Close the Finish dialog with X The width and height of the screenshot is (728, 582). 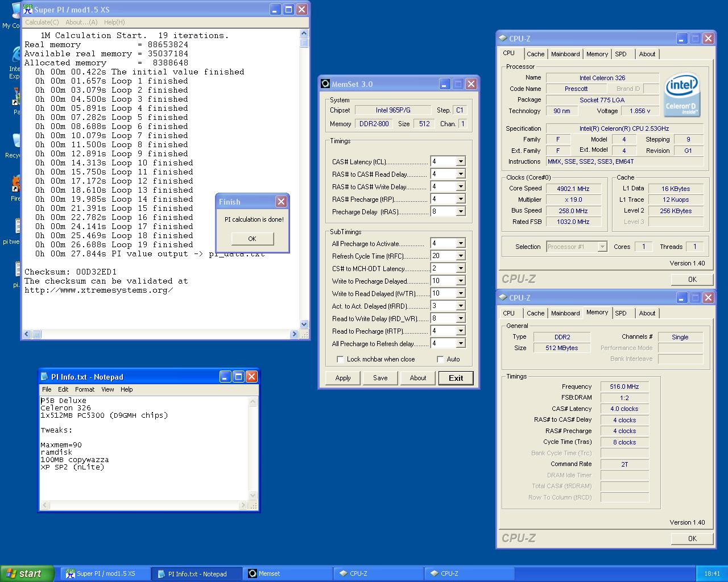[281, 202]
